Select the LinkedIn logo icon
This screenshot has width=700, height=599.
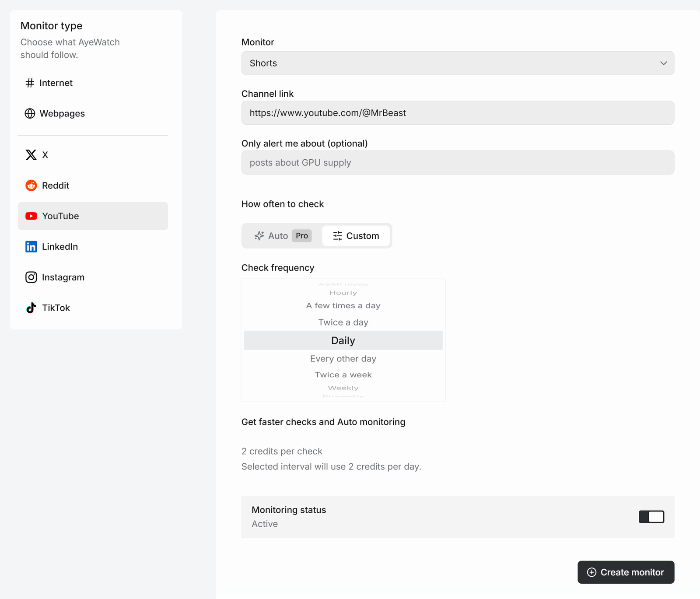click(x=31, y=247)
